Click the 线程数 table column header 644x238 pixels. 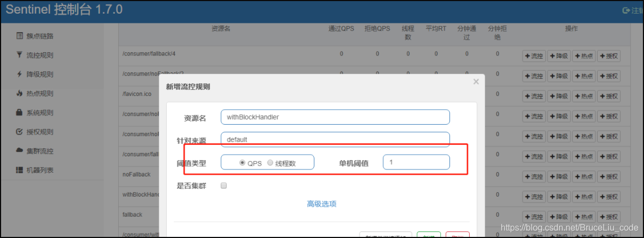point(408,33)
